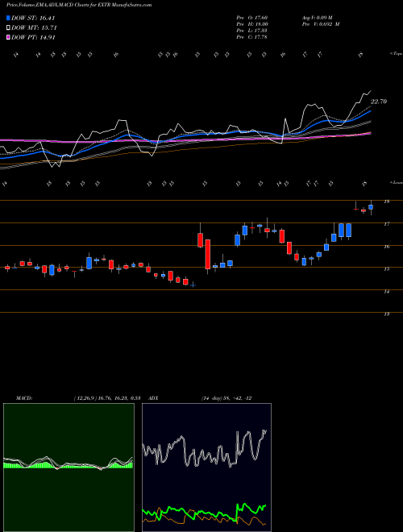
Task: Click the 14 price axis label
Action: 386,292
